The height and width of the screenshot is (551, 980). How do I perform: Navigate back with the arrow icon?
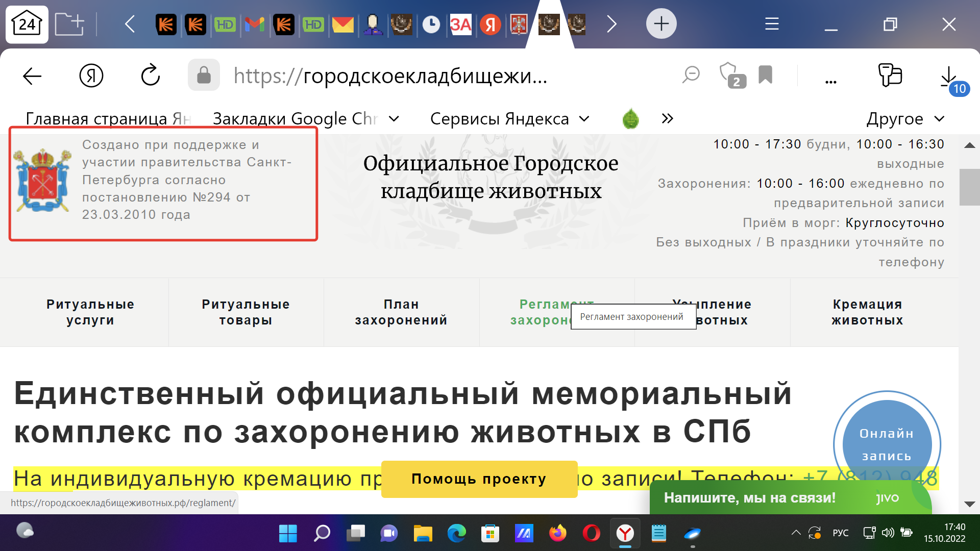click(32, 75)
